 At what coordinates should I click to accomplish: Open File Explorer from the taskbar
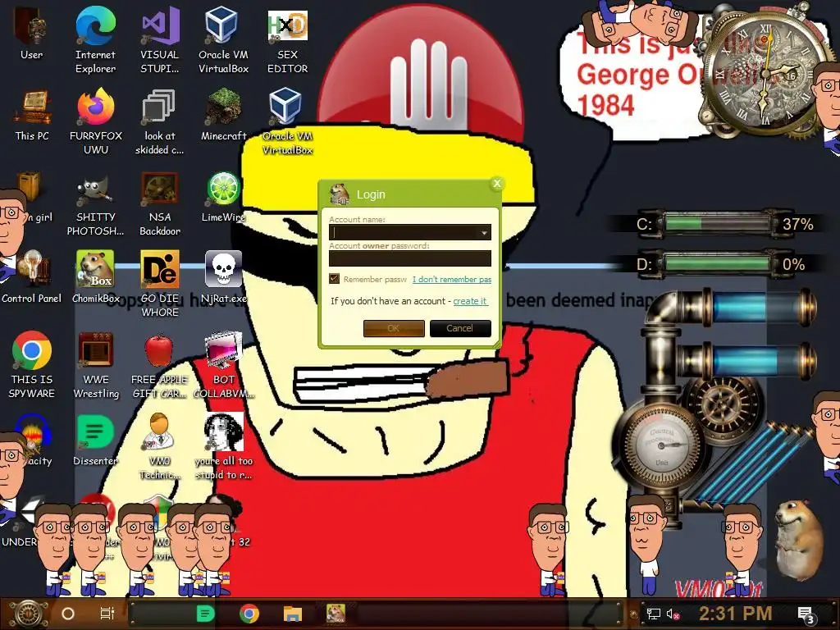tap(293, 614)
